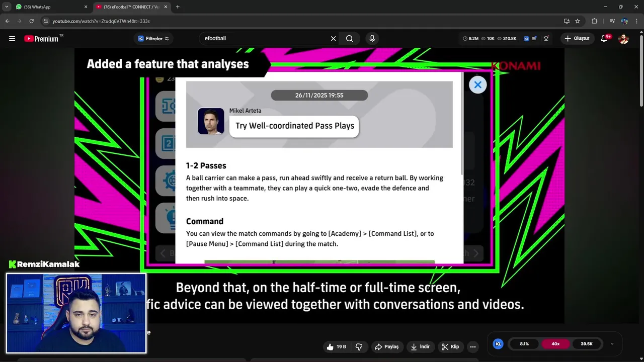Open the more actions three-dot menu
This screenshot has width=644, height=362.
coord(472,347)
